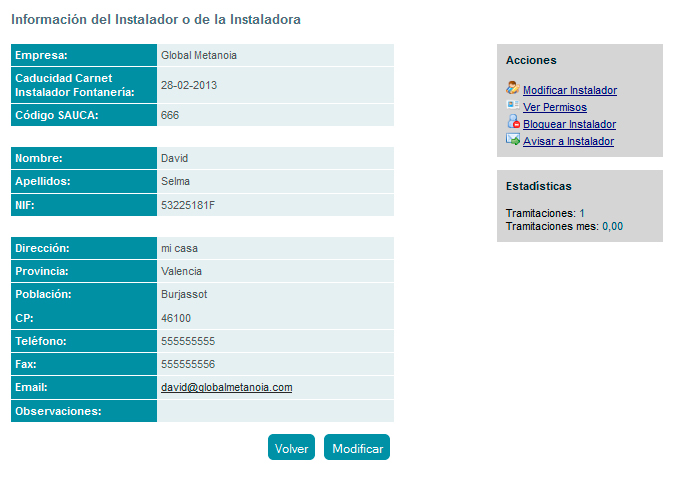Click the envelope icon beside Avisar a Instalador
Viewport: 687px width, 479px height.
coord(513,140)
